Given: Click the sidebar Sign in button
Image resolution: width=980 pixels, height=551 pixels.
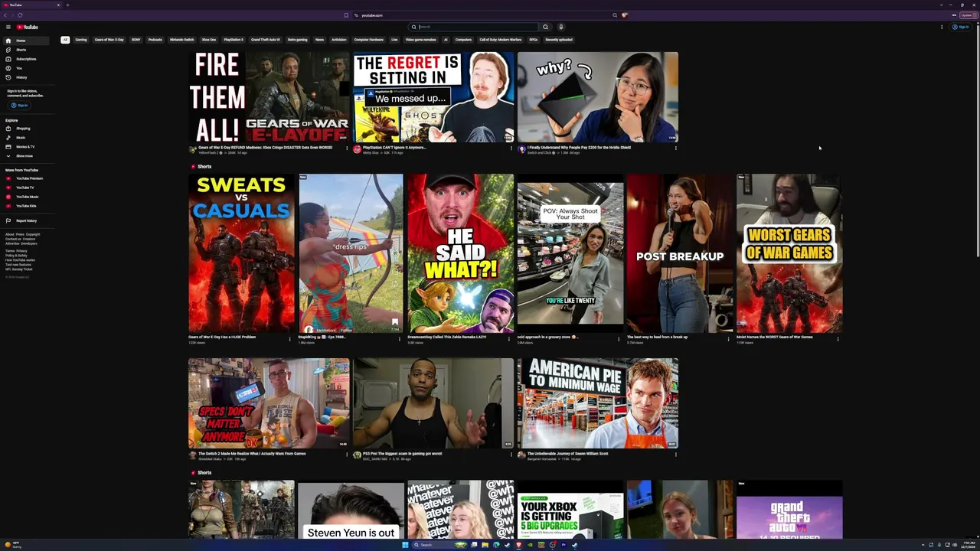Looking at the screenshot, I should point(19,105).
